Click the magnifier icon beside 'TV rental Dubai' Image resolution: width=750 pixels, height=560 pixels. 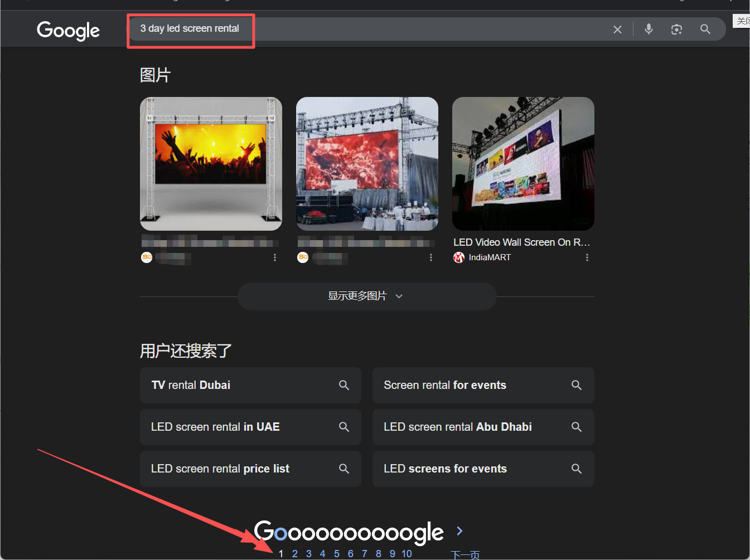344,385
